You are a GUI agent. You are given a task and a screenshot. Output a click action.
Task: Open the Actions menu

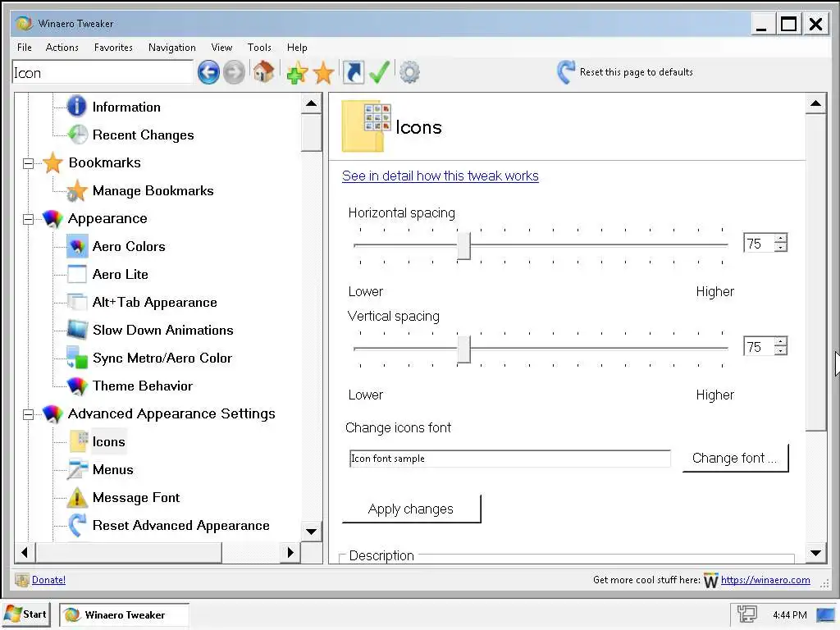point(62,47)
